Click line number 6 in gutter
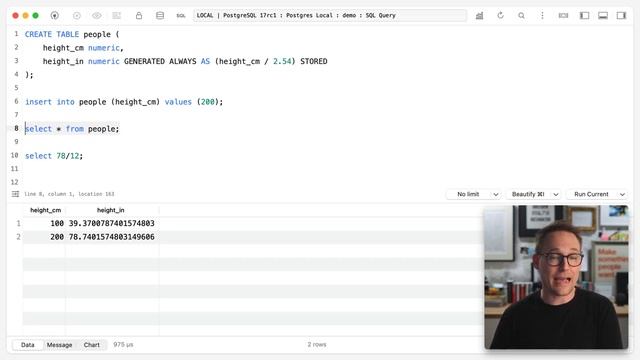This screenshot has width=640, height=360. (16, 101)
